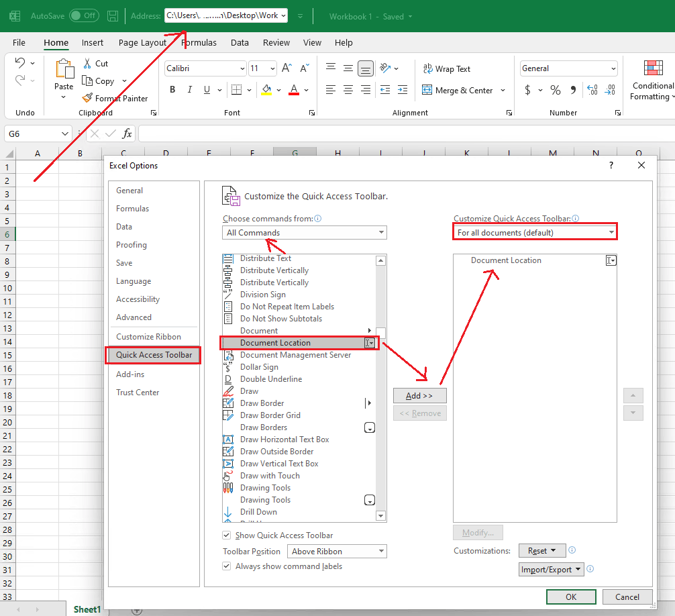This screenshot has height=616, width=675.
Task: Open the font name dropdown
Action: point(242,68)
